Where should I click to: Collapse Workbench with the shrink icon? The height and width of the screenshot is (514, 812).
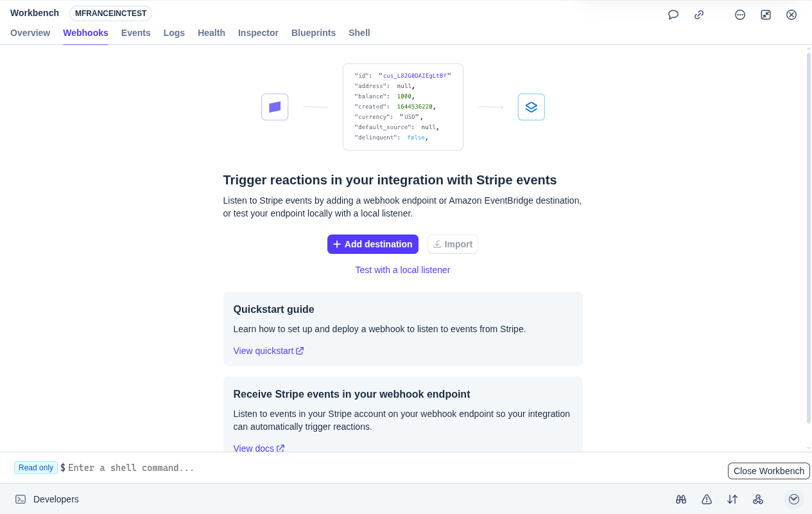765,14
